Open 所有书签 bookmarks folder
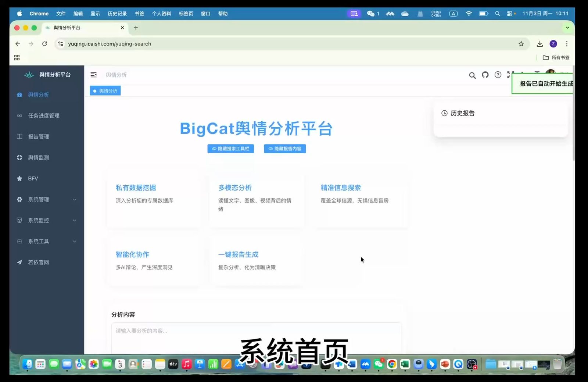 pos(556,58)
